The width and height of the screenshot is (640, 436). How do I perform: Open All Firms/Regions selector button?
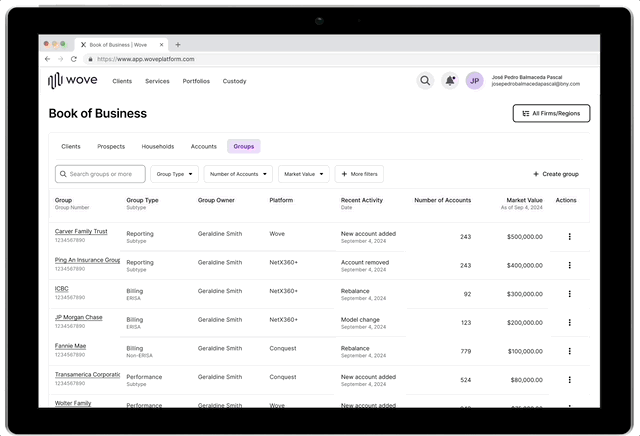point(551,114)
